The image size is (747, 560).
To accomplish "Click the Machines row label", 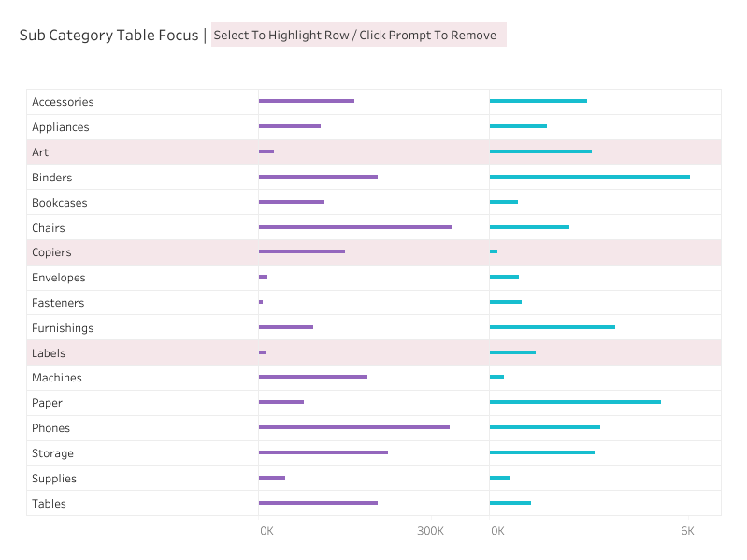I will (x=57, y=378).
